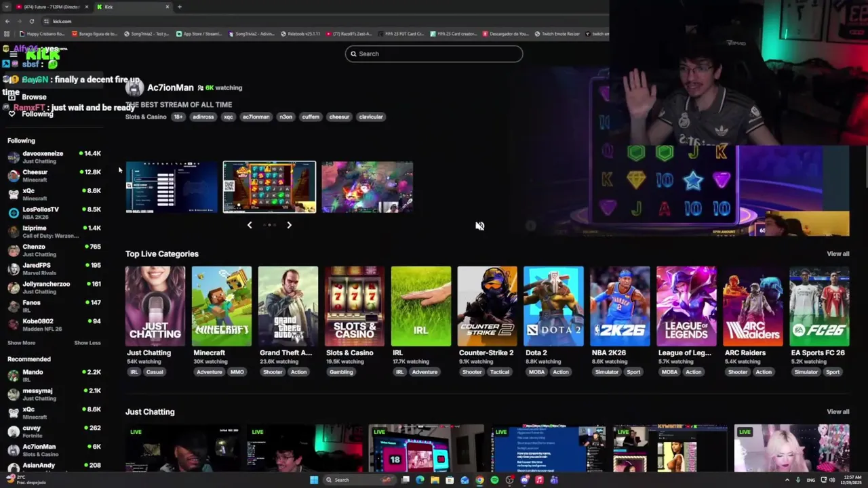
Task: Expand the Following list with Show More
Action: click(x=21, y=343)
